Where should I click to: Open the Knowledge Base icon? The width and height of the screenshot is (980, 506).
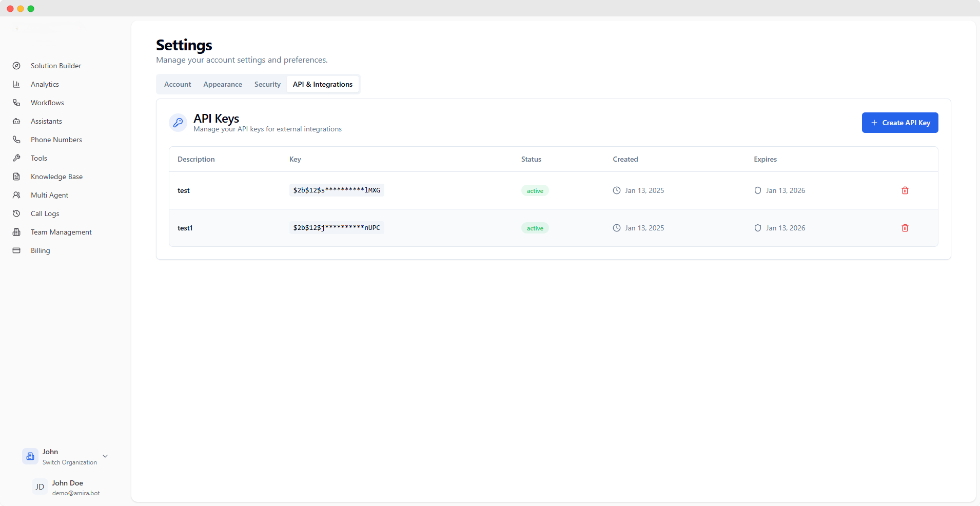pyautogui.click(x=17, y=177)
